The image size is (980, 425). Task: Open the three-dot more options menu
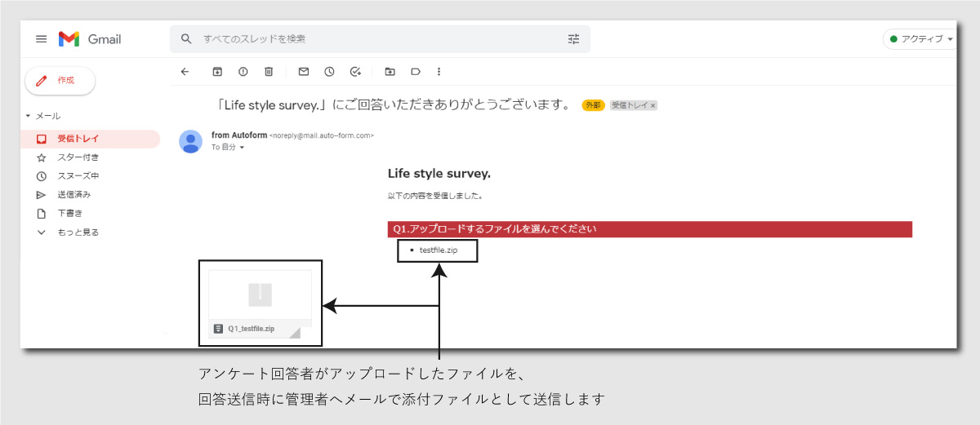(439, 72)
